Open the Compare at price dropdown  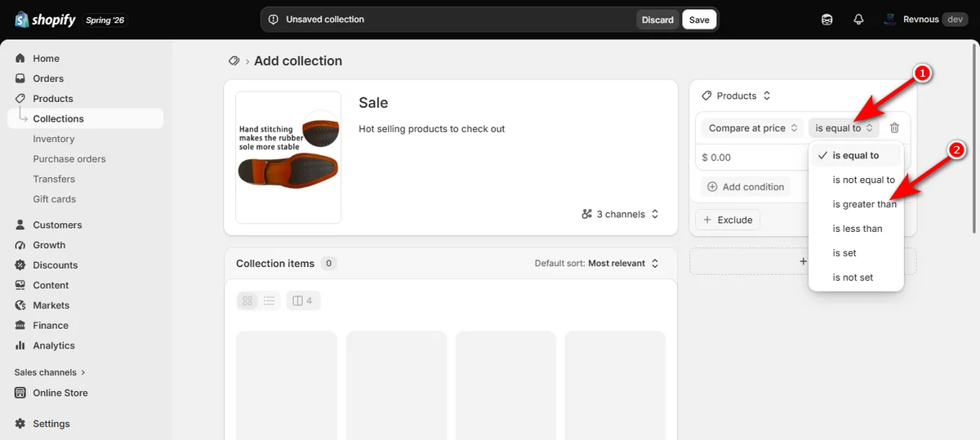click(x=753, y=128)
